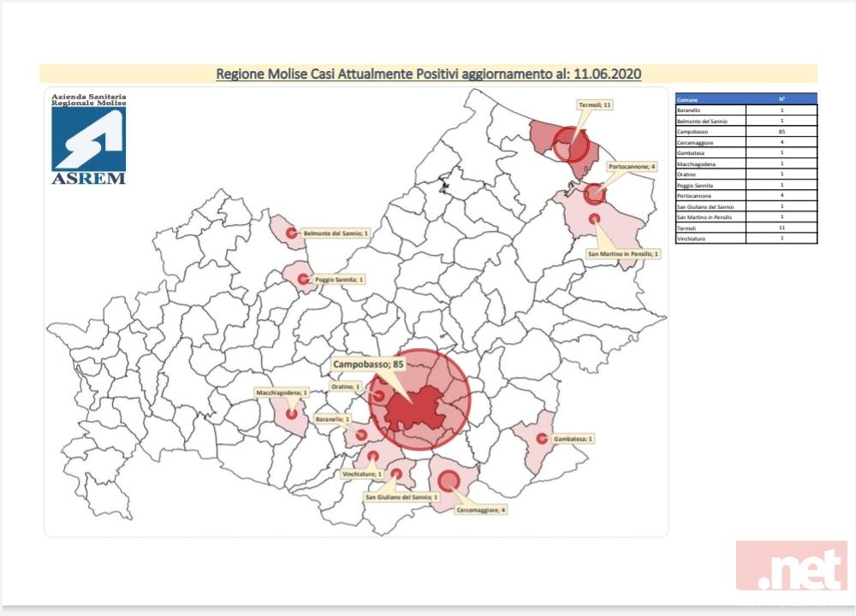Click the value 1 in San Giuliano row
The image size is (856, 616).
[x=782, y=207]
